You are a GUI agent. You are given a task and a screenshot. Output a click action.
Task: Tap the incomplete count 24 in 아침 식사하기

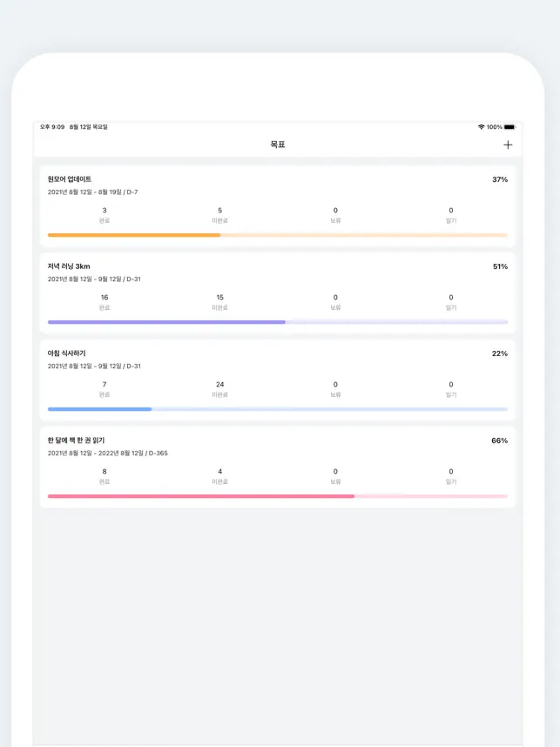click(219, 385)
